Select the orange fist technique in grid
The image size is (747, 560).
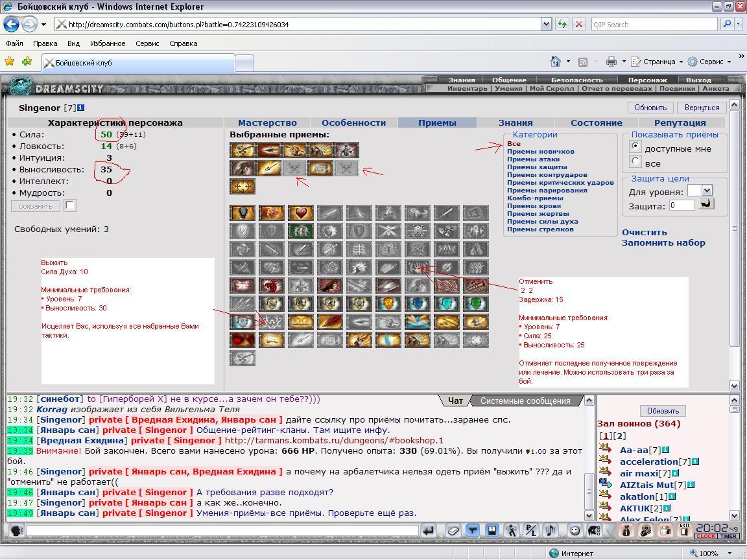272,213
